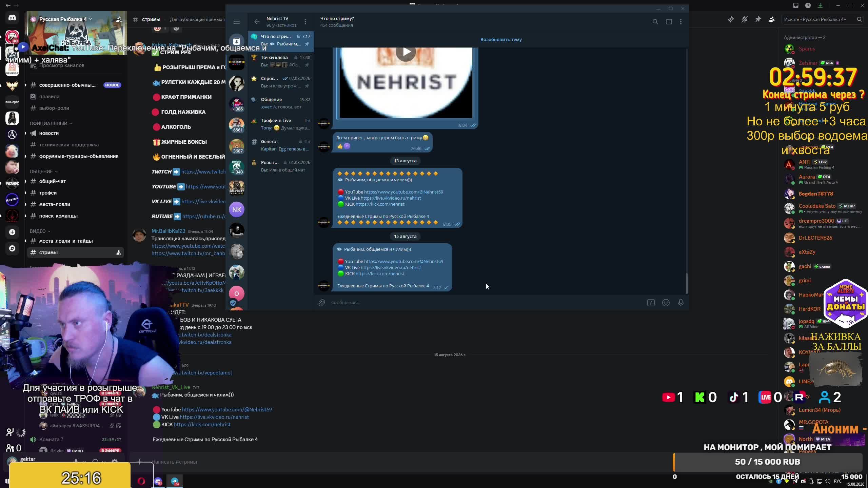The image size is (868, 488).
Task: Play the Nehrist video message
Action: tap(406, 52)
